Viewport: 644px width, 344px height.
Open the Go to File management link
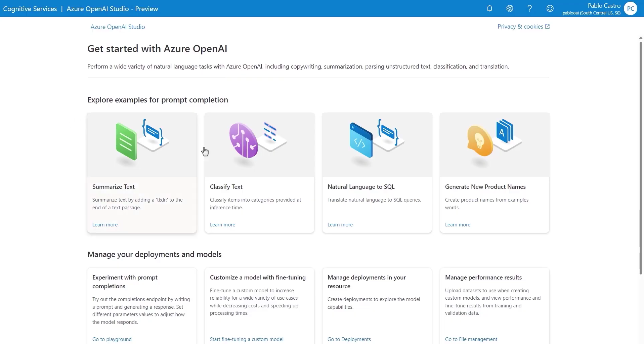(x=471, y=339)
